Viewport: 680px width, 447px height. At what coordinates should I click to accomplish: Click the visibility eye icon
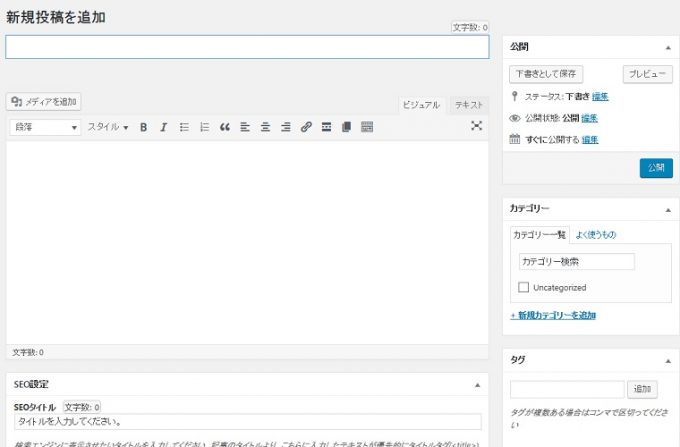[x=514, y=118]
